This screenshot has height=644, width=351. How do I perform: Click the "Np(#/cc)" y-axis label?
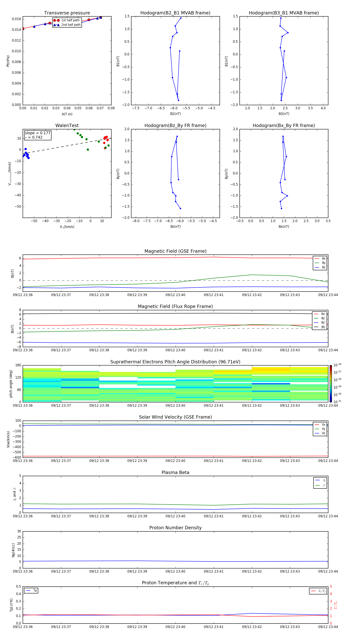[x=13, y=550]
